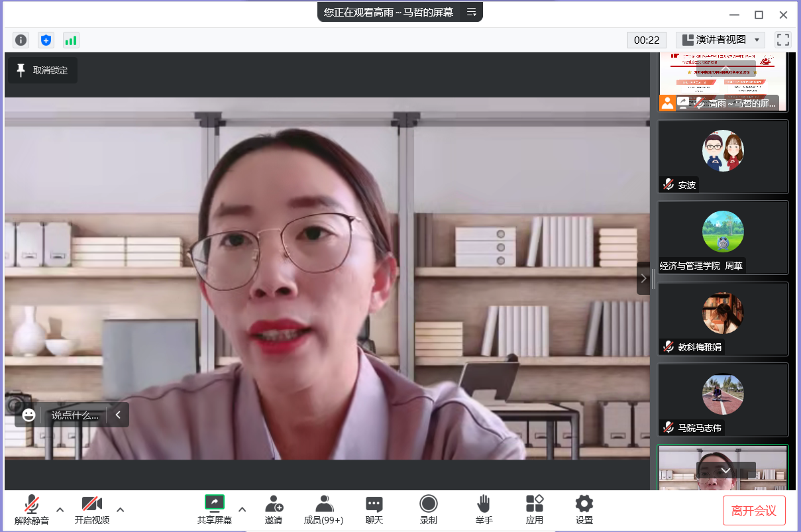Turn on camera with 开启视频
Viewport: 801px width, 532px height.
point(91,509)
